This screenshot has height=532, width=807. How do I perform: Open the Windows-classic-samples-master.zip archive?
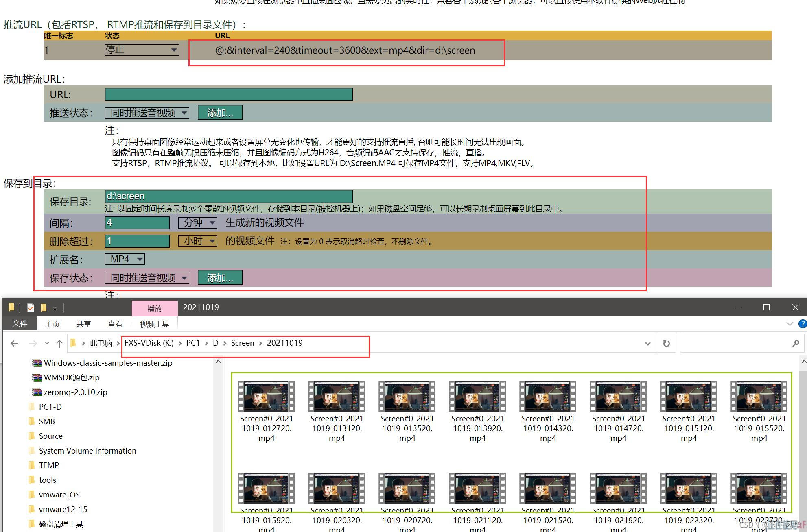108,363
